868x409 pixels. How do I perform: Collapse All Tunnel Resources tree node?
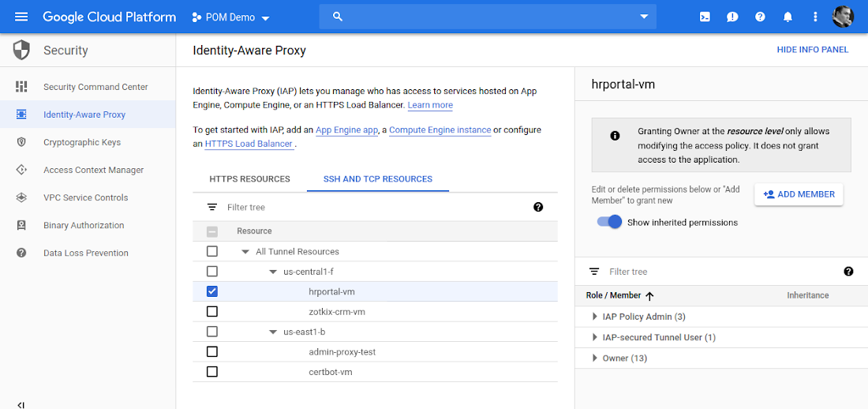(x=245, y=252)
